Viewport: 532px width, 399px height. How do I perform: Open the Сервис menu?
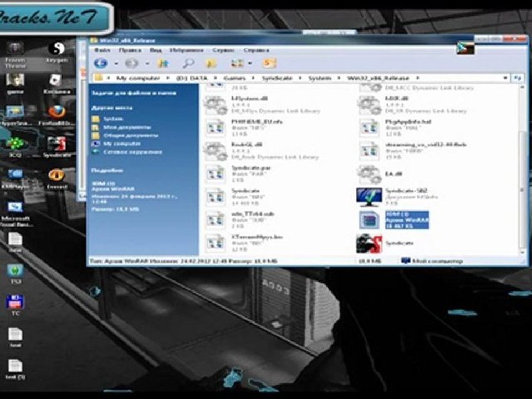223,50
